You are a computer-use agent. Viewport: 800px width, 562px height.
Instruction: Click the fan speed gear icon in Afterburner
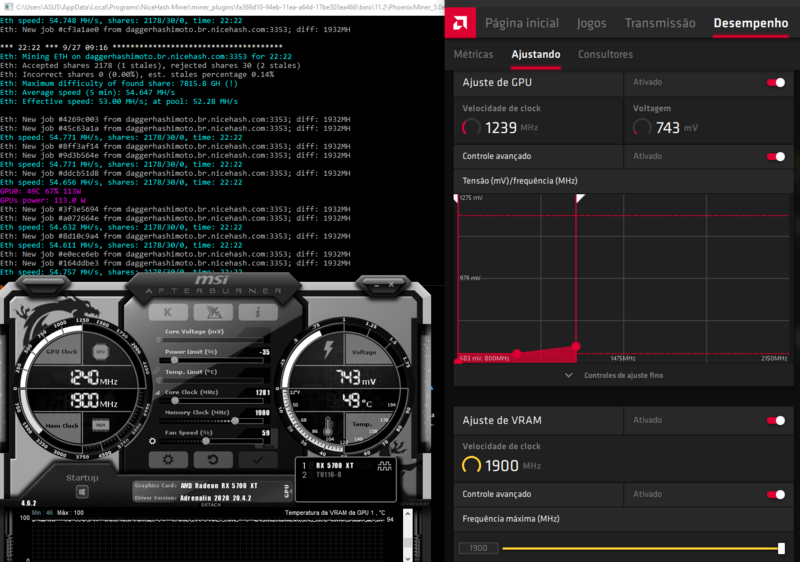[152, 441]
